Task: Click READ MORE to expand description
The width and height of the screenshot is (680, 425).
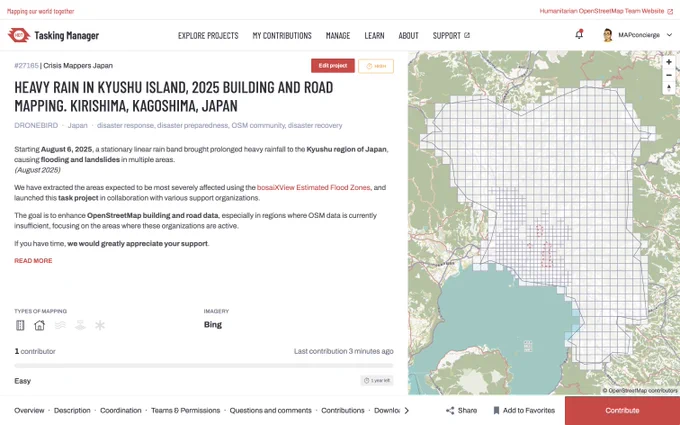Action: (33, 261)
